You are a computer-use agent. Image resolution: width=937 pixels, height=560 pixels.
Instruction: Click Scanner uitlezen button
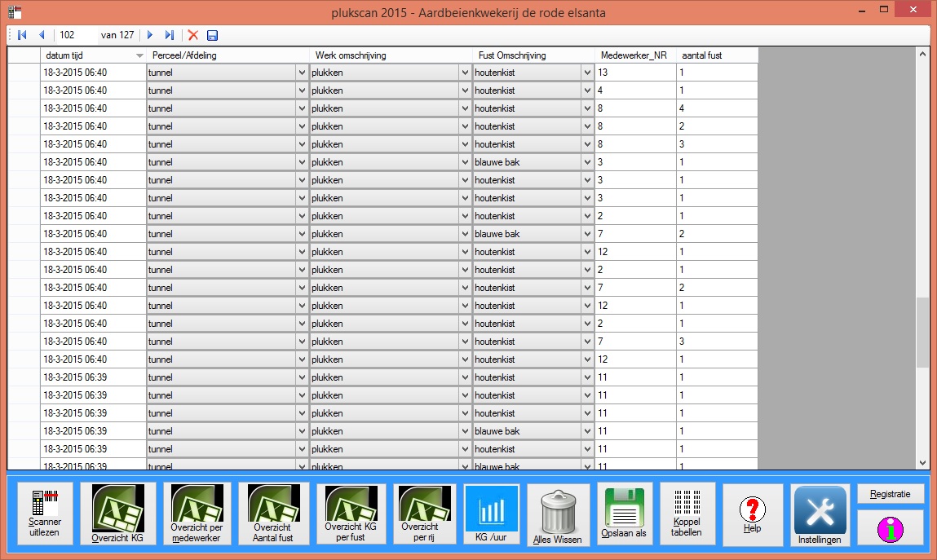(45, 514)
